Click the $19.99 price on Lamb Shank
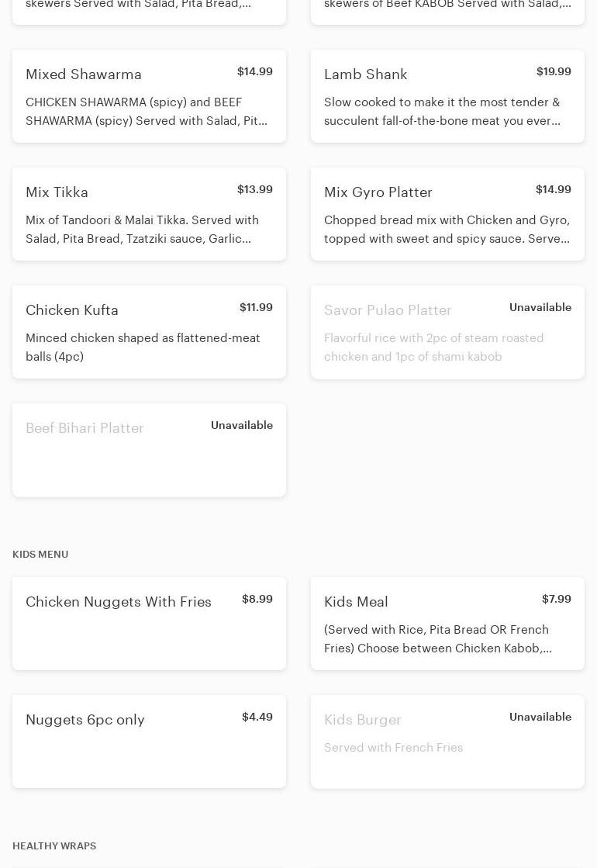The image size is (597, 868). [x=554, y=71]
